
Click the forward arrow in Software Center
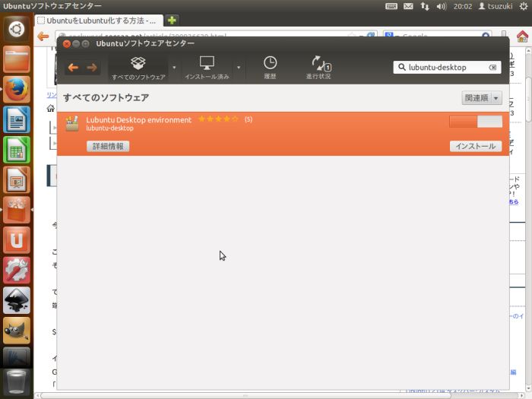coord(92,68)
